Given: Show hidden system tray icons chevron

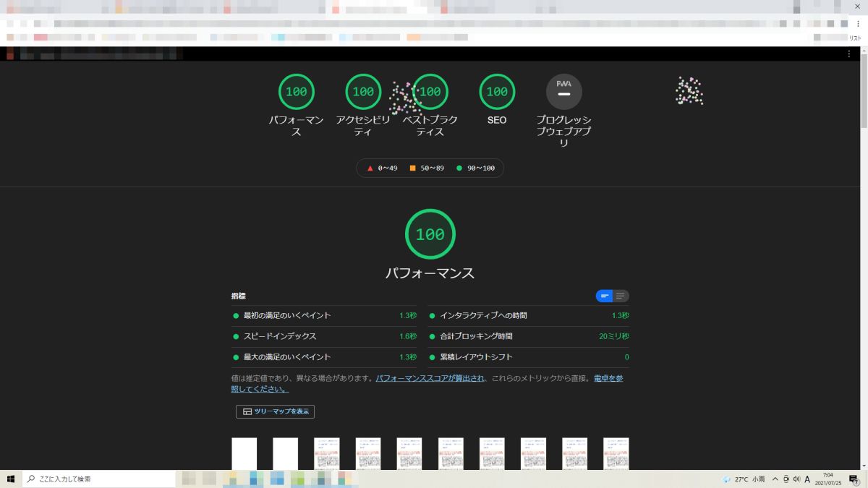Looking at the screenshot, I should pyautogui.click(x=775, y=479).
